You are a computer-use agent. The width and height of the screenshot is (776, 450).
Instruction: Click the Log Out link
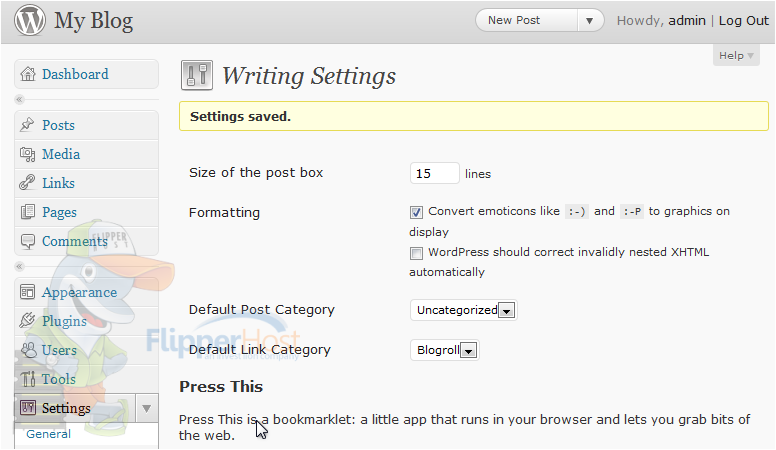click(744, 20)
